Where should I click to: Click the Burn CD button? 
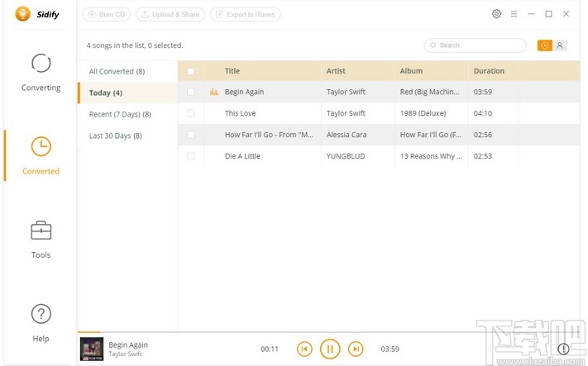pos(107,15)
